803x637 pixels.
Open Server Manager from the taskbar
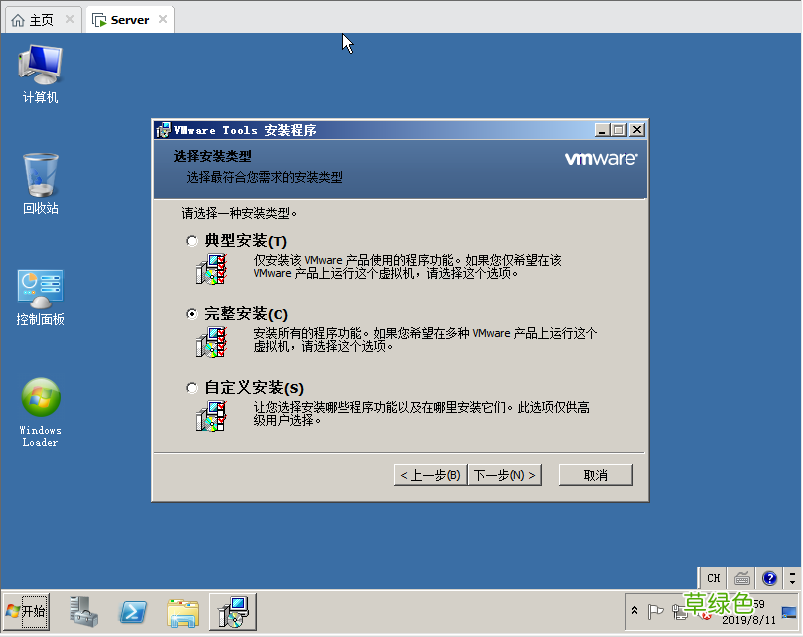[x=83, y=611]
